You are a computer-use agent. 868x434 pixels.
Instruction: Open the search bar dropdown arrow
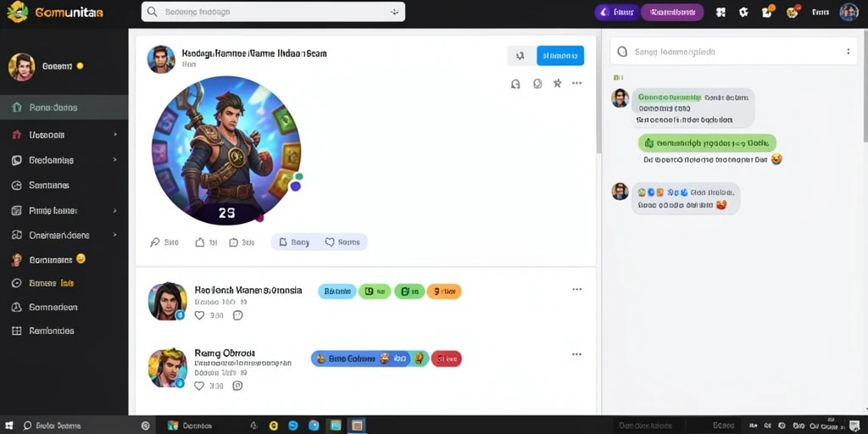coord(395,12)
